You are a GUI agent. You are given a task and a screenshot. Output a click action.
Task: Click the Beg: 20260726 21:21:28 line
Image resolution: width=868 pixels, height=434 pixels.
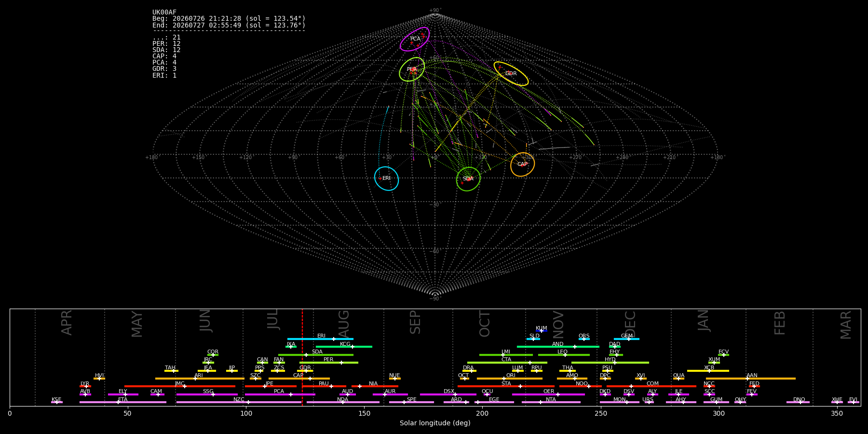tap(229, 19)
